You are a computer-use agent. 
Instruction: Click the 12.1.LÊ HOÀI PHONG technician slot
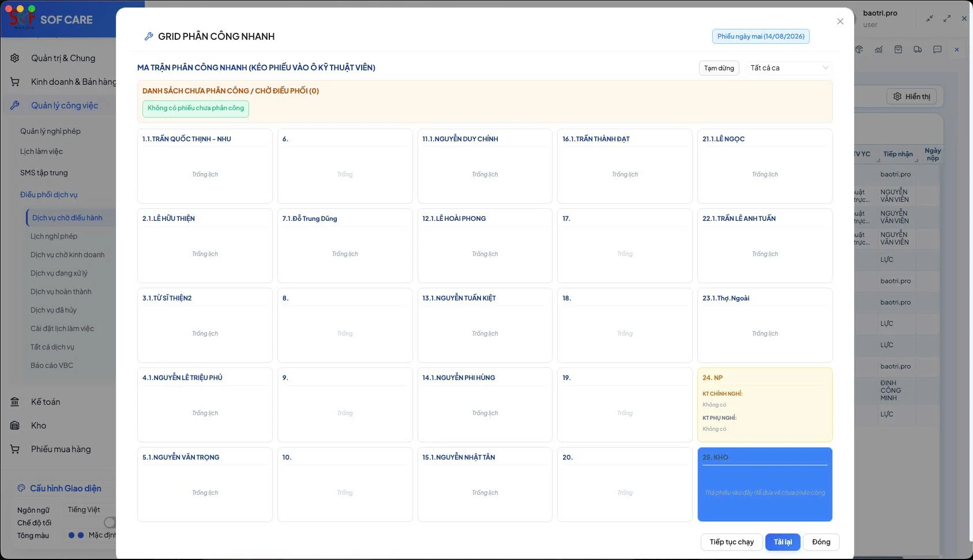[x=484, y=246]
